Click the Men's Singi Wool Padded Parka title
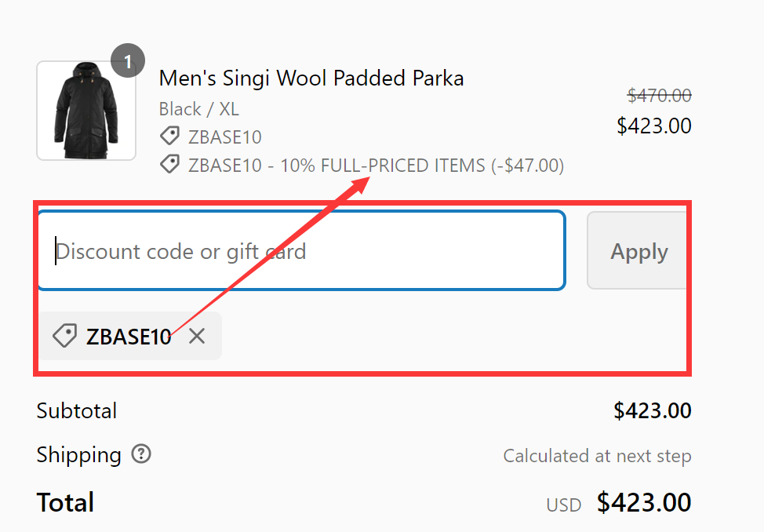 pyautogui.click(x=311, y=78)
